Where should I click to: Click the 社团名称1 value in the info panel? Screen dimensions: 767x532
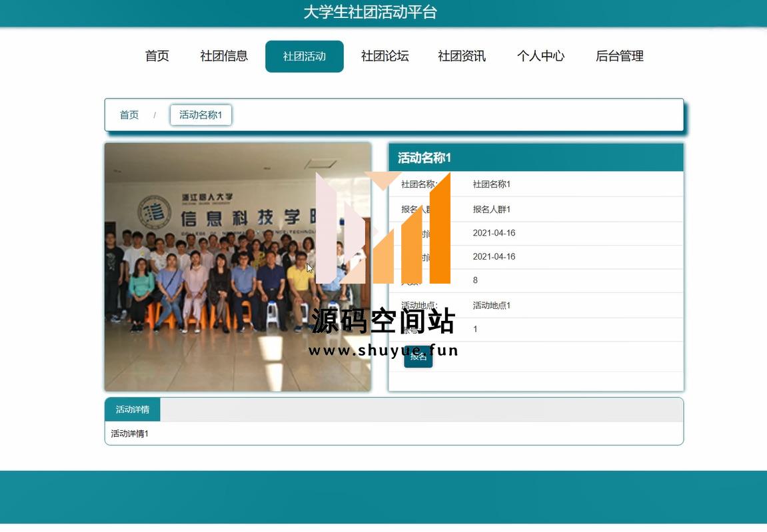click(491, 184)
